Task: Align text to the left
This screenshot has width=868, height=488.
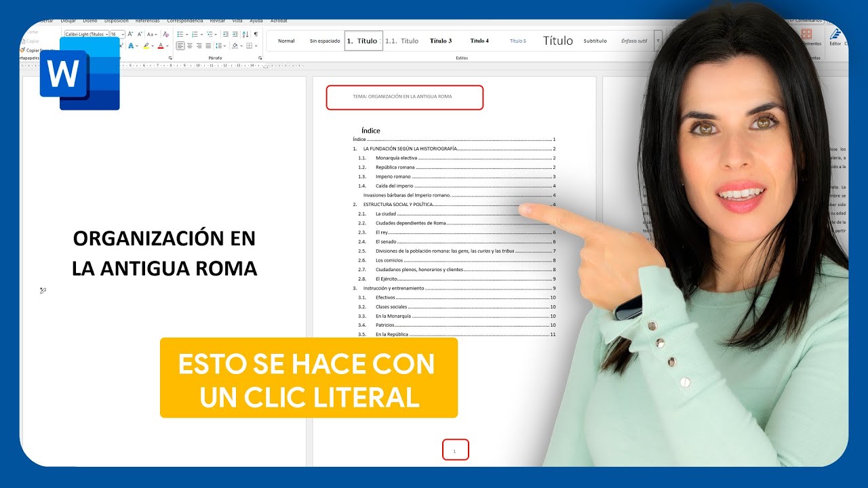Action: click(x=180, y=45)
